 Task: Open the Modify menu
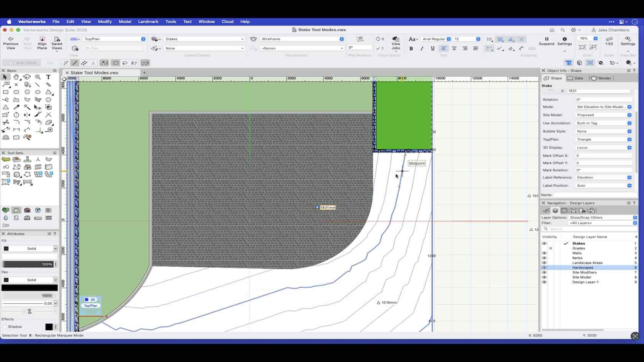105,22
